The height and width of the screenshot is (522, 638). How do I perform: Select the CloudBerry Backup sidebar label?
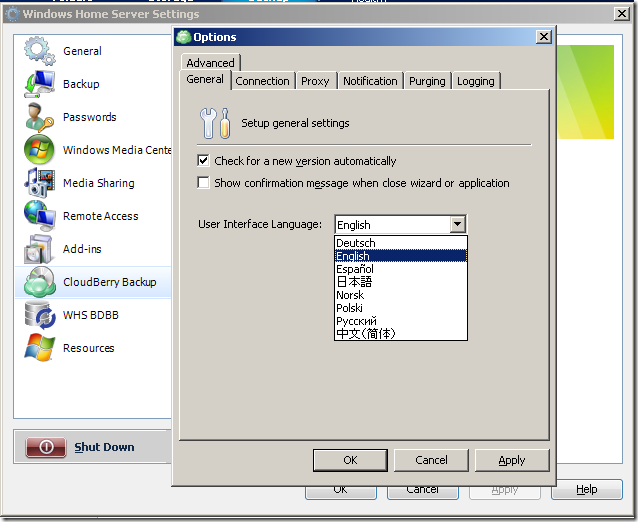110,282
